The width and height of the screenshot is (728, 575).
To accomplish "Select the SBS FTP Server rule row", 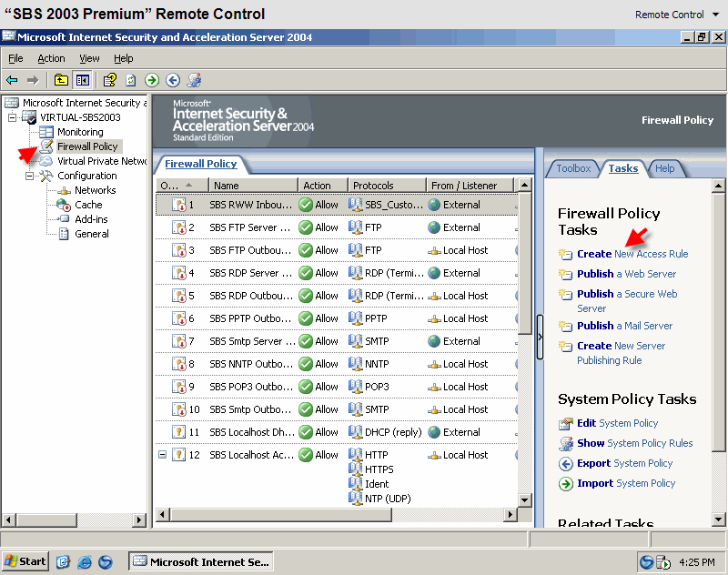I will point(336,227).
